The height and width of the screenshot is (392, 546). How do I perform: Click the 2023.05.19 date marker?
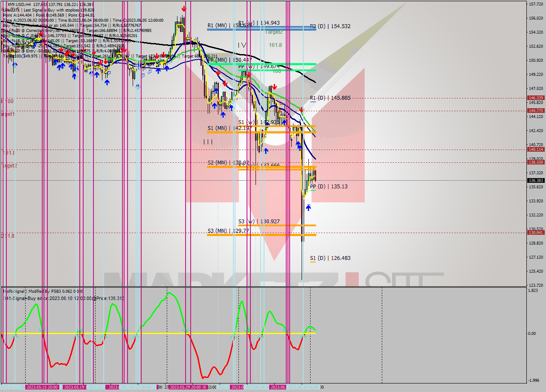(x=75, y=387)
